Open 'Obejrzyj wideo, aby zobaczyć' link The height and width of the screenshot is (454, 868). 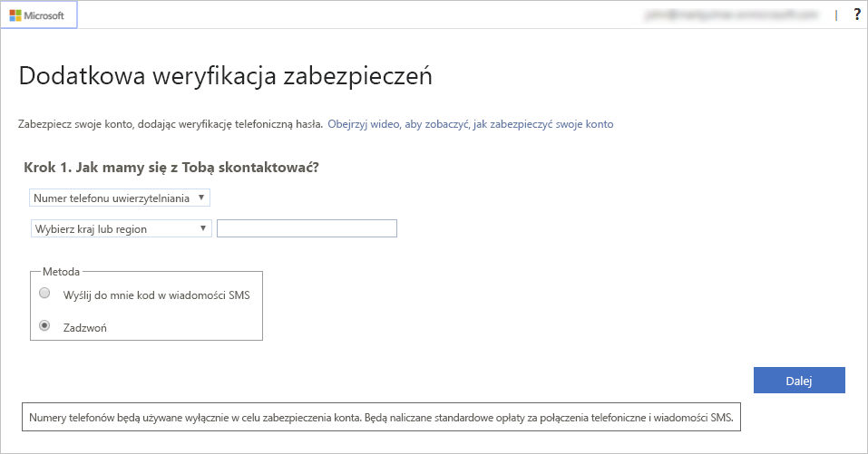tap(471, 124)
